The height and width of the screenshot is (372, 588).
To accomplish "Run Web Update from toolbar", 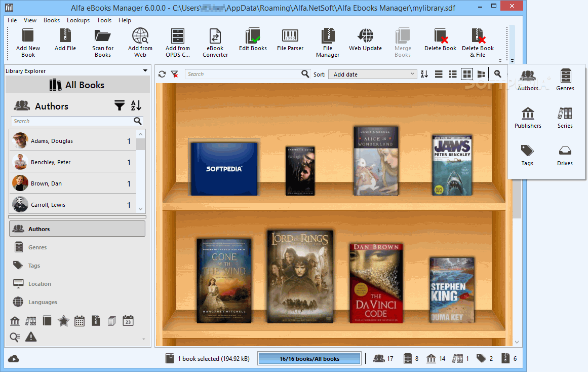I will click(365, 40).
